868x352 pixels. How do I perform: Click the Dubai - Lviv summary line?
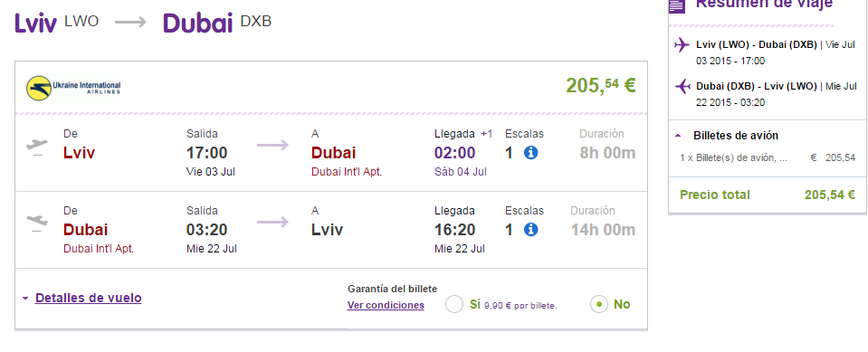pos(776,94)
